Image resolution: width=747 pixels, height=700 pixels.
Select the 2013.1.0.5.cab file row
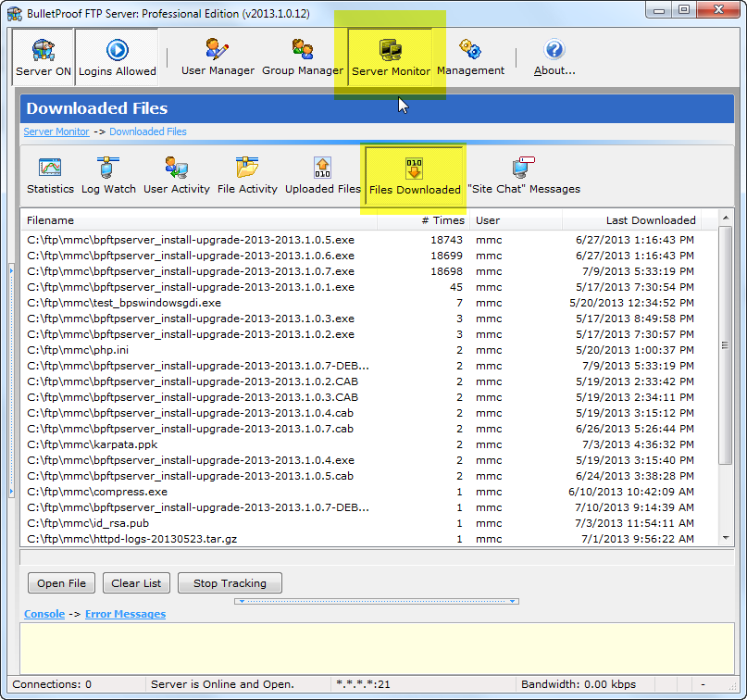pyautogui.click(x=369, y=476)
